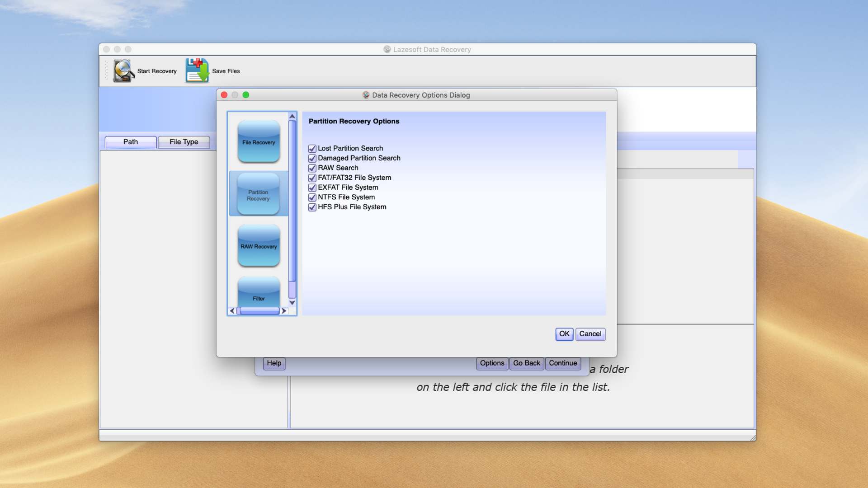Click the Save Files toolbar icon
868x488 pixels.
click(x=197, y=70)
